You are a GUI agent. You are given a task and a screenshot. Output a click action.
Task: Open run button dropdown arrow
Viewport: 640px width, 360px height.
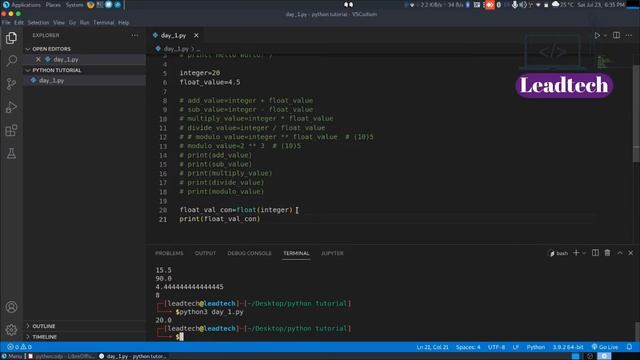click(605, 36)
